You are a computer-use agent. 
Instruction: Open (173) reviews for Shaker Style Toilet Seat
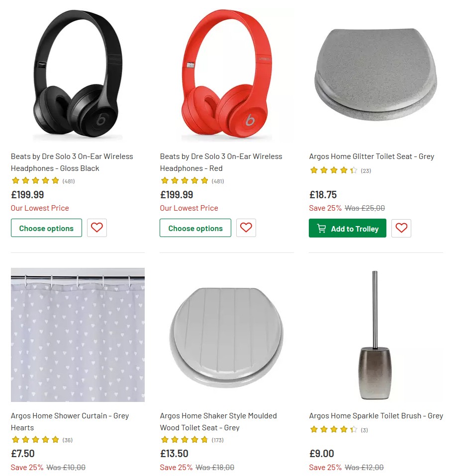(217, 439)
